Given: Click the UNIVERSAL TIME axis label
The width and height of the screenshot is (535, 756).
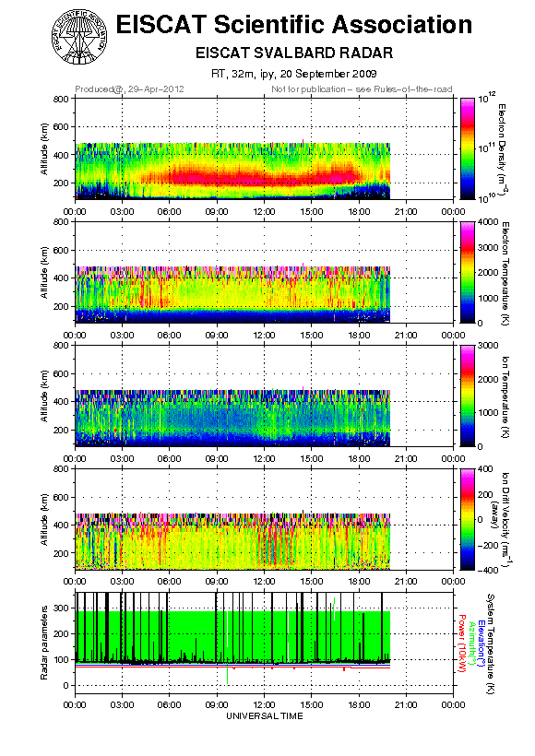Looking at the screenshot, I should [265, 716].
